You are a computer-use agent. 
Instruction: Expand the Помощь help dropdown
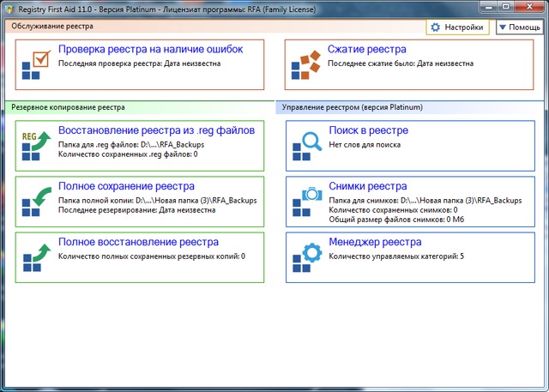[518, 27]
